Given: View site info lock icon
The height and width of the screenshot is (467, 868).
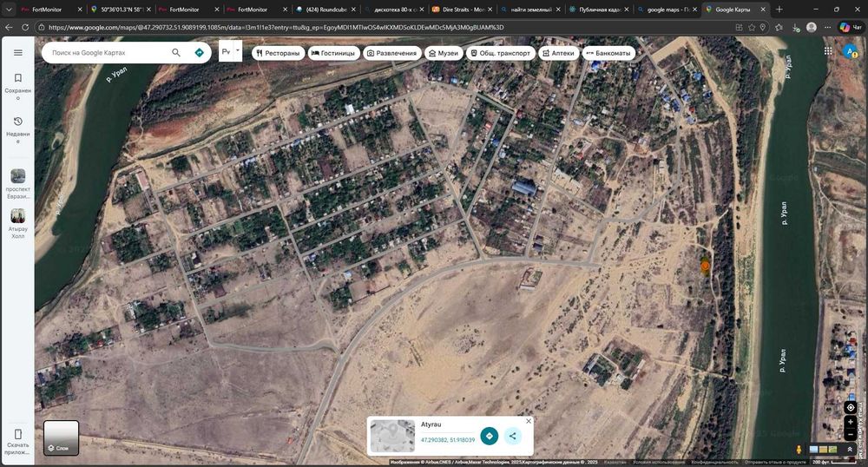Looking at the screenshot, I should pos(42,27).
